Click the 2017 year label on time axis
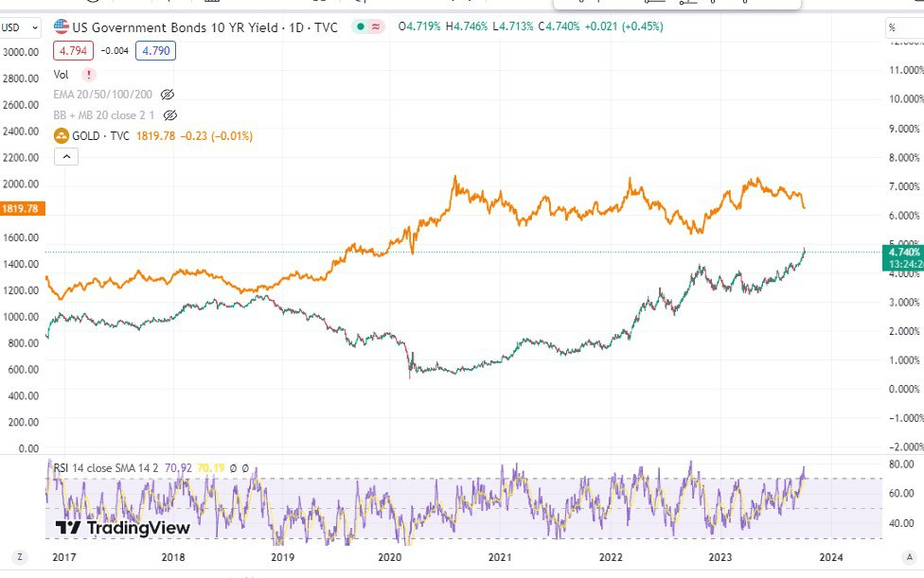This screenshot has width=924, height=578. pos(64,557)
